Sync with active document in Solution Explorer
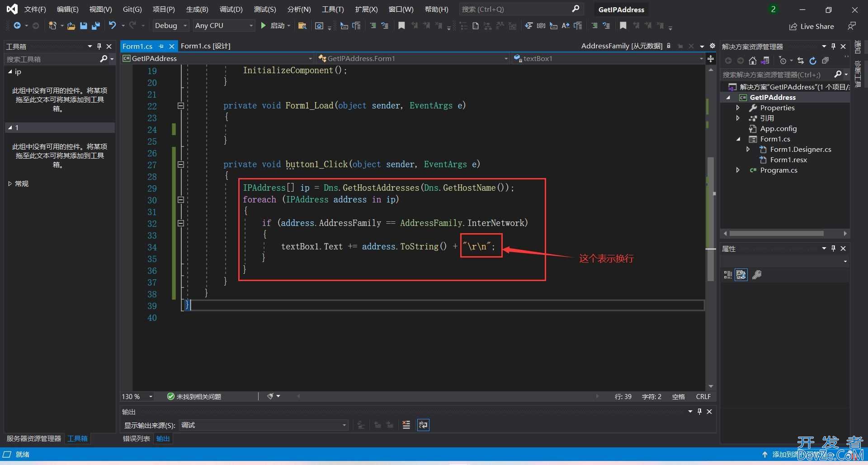This screenshot has height=465, width=868. [x=801, y=61]
